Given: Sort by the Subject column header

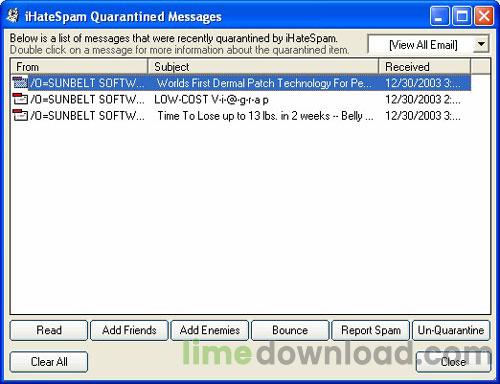Looking at the screenshot, I should point(263,67).
